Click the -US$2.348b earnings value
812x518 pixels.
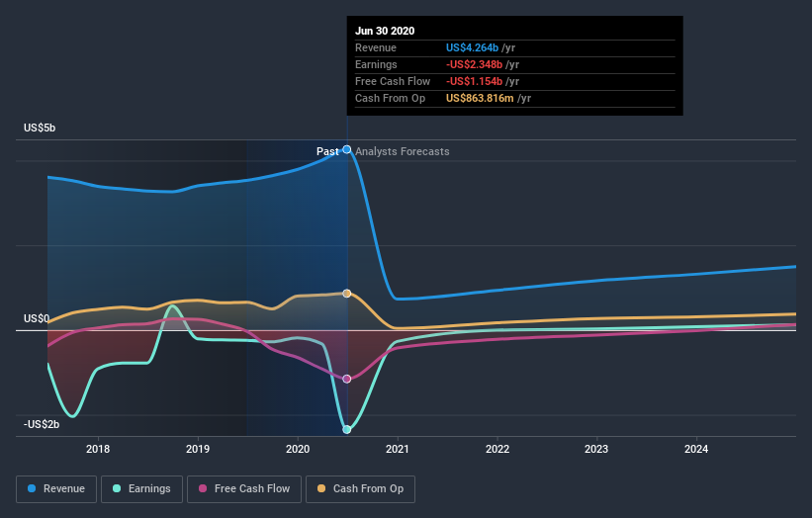474,64
